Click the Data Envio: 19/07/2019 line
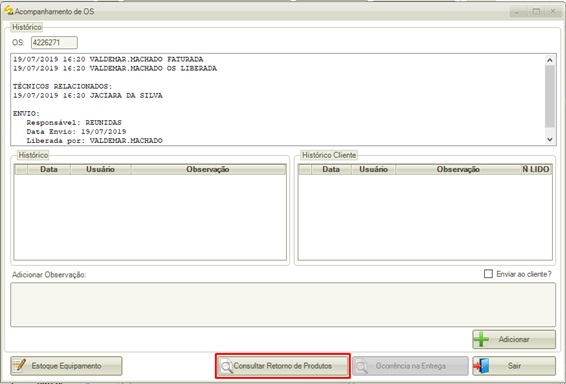Screen dimensions: 566x384 click(76, 131)
